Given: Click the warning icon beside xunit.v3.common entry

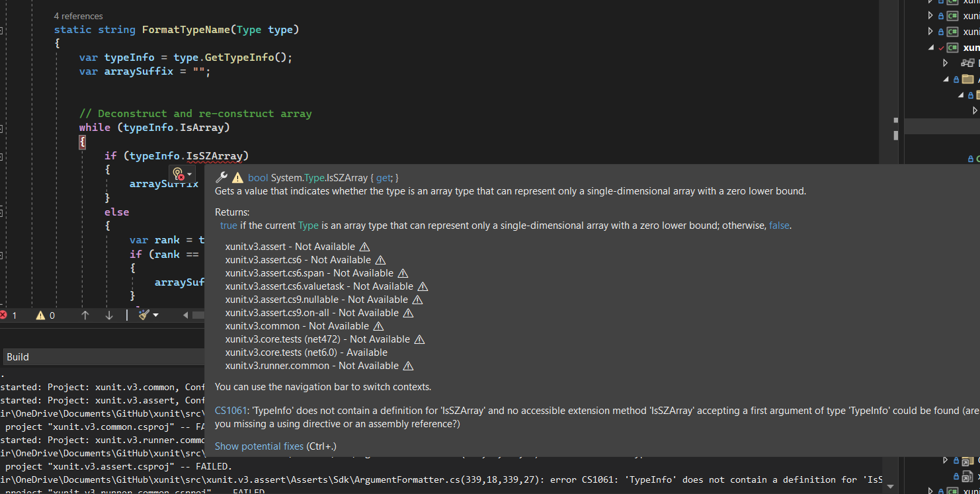Looking at the screenshot, I should [x=378, y=326].
